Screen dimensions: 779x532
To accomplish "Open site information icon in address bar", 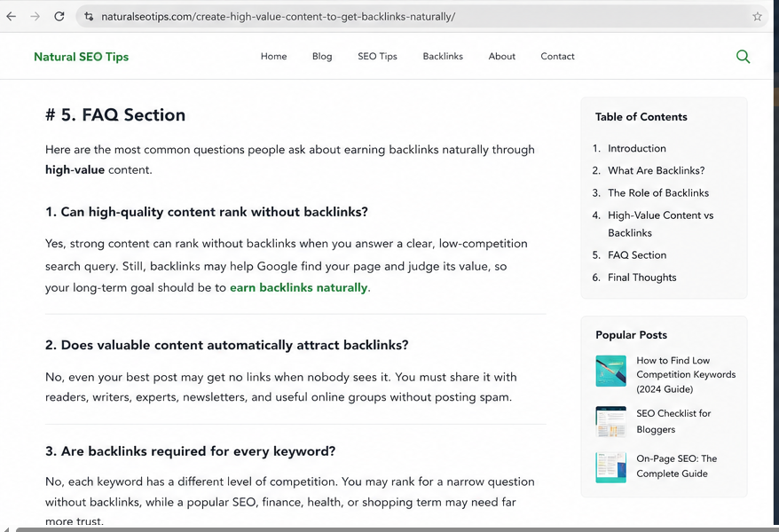I will point(89,16).
